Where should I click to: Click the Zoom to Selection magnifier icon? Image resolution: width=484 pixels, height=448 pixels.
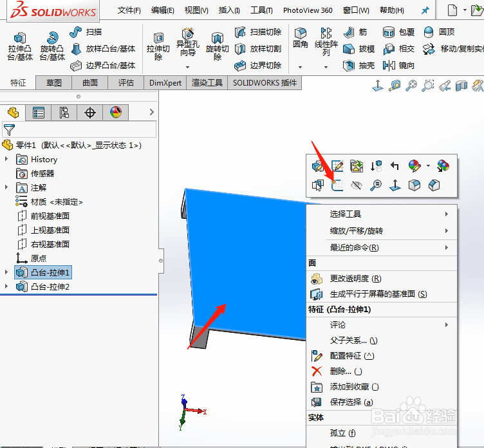click(x=376, y=185)
